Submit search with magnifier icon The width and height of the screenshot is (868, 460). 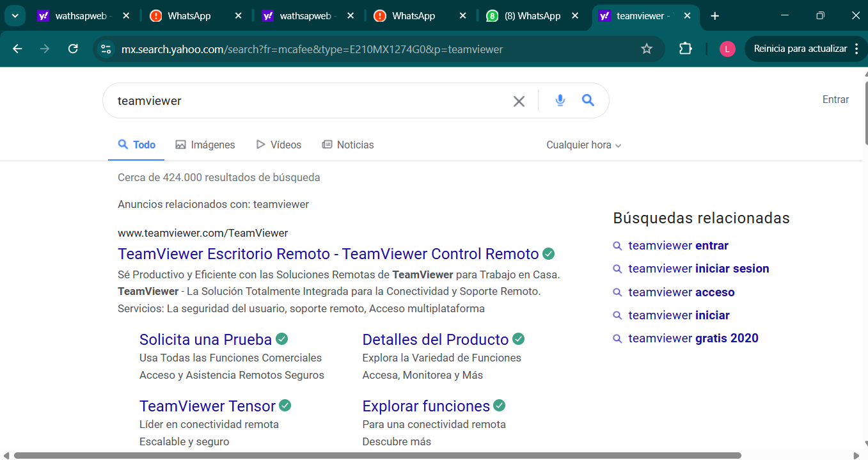tap(588, 100)
